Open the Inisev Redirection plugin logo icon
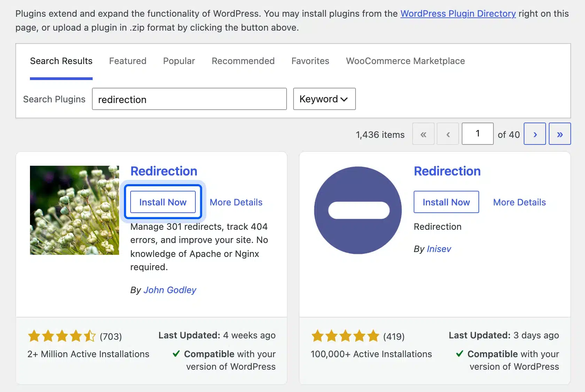This screenshot has height=392, width=585. [358, 210]
